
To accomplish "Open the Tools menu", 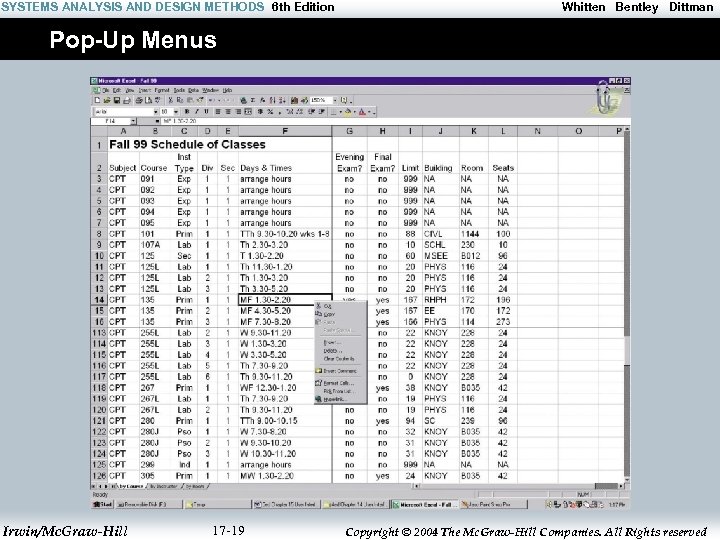I will pos(179,90).
